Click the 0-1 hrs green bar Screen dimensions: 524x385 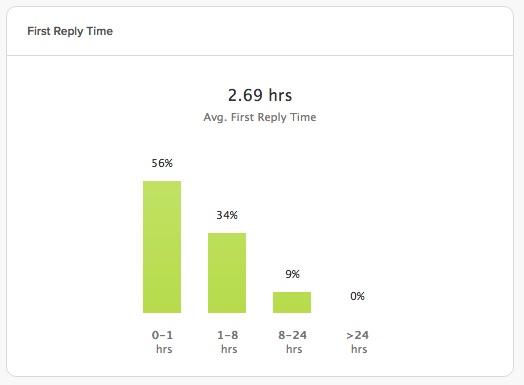coord(162,247)
